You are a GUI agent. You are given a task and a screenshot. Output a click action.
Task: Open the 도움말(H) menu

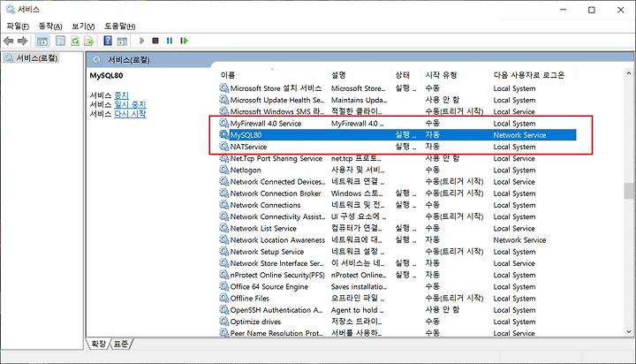point(119,27)
